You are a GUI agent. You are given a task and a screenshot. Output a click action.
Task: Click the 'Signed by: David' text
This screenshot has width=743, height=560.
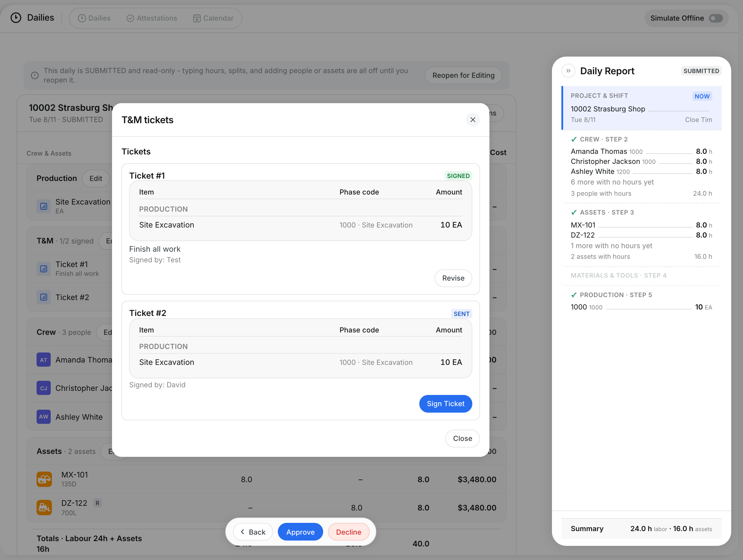157,385
